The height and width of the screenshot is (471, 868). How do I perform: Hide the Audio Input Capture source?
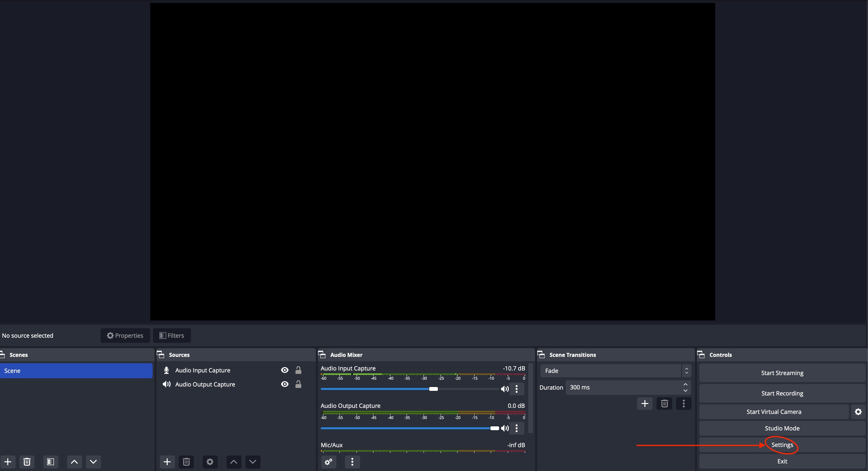(x=285, y=370)
